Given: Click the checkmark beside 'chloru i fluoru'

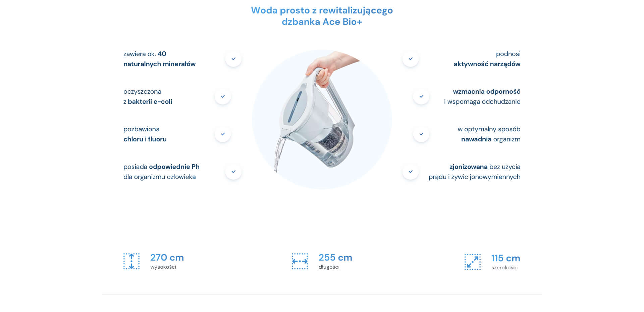Looking at the screenshot, I should point(223,134).
